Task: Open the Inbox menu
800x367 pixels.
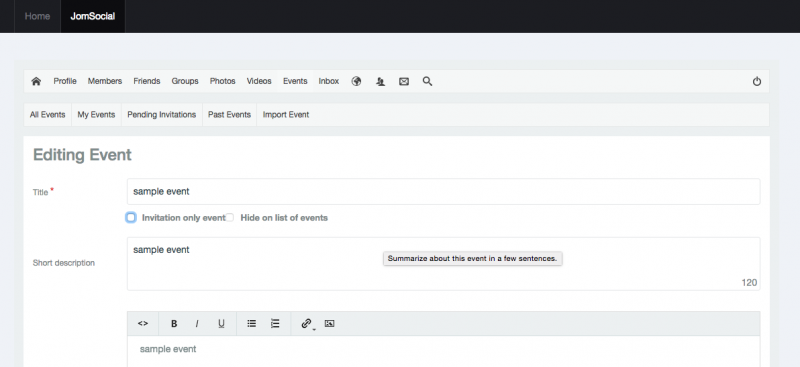Action: click(x=329, y=81)
